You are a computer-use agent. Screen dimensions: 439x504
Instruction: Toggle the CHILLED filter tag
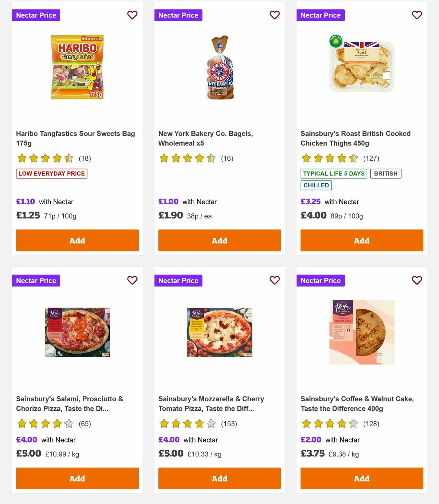(316, 185)
